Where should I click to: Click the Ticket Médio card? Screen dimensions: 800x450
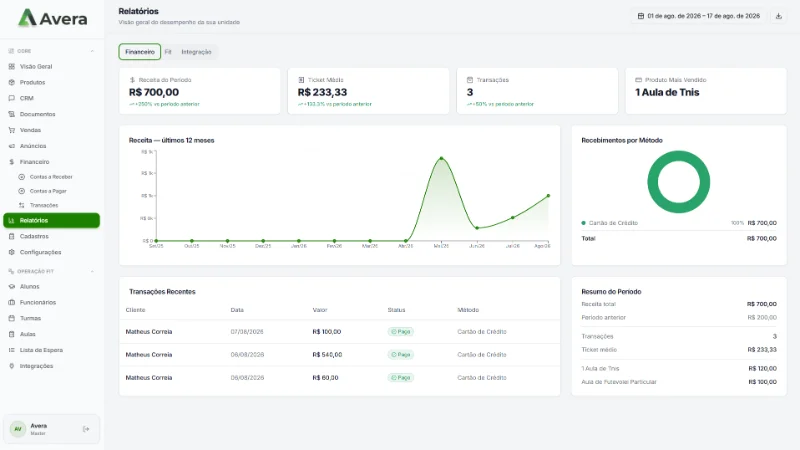[368, 91]
